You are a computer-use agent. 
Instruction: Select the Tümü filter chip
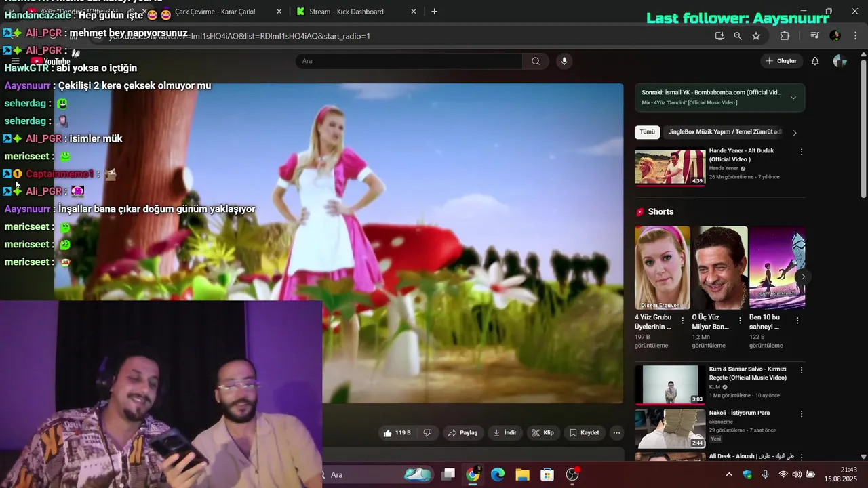coord(647,132)
